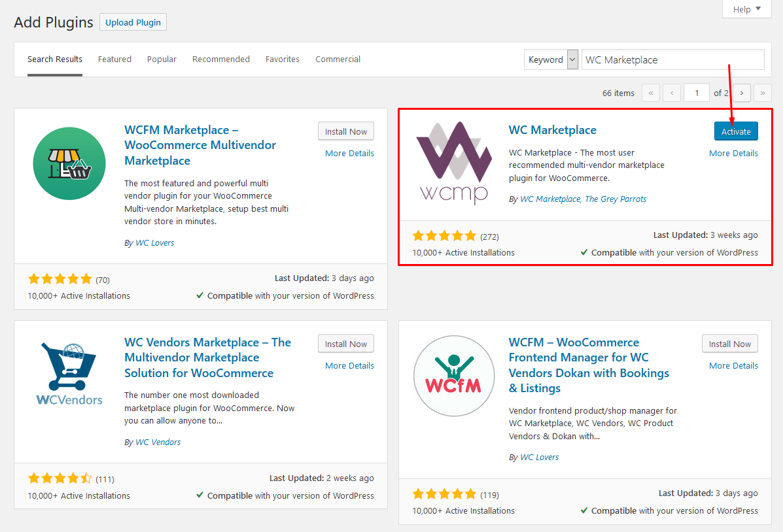783x532 pixels.
Task: Open More Details for WC Vendors Marketplace
Action: pos(349,366)
